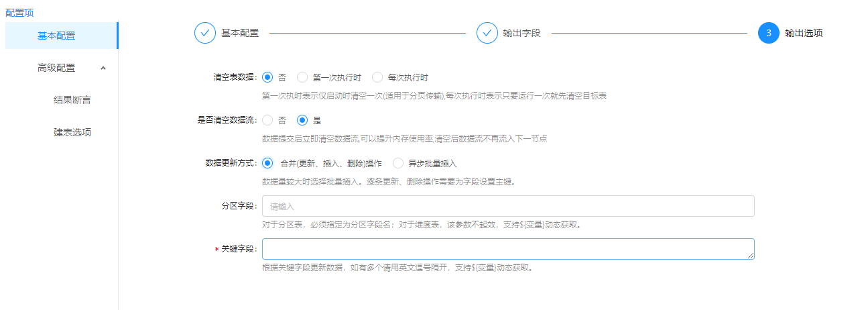Click the 基本配置 step label
Viewport: 868px width, 310px height.
240,33
